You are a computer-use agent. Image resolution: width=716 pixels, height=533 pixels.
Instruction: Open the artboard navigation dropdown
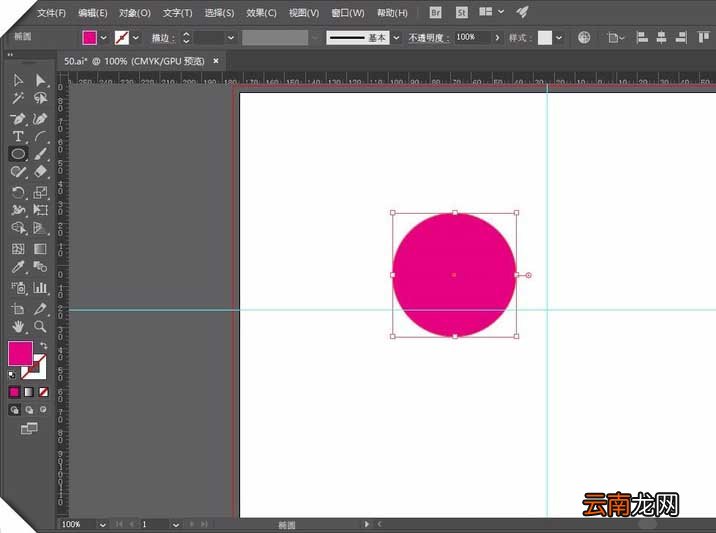(175, 525)
